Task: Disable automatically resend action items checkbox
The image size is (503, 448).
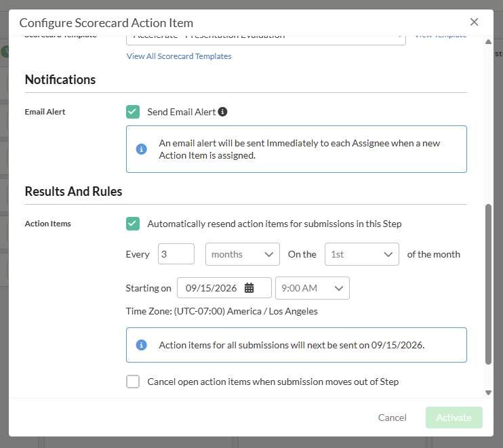Action: click(x=133, y=224)
